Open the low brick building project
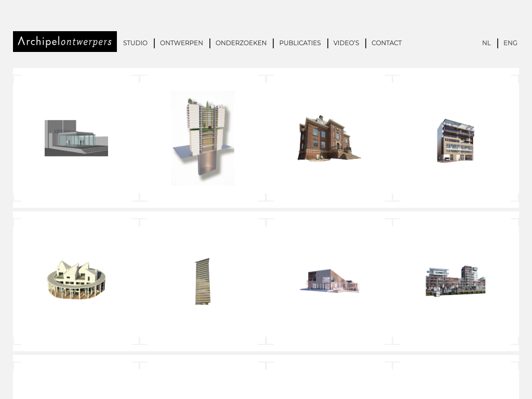This screenshot has width=532, height=399. 329,281
